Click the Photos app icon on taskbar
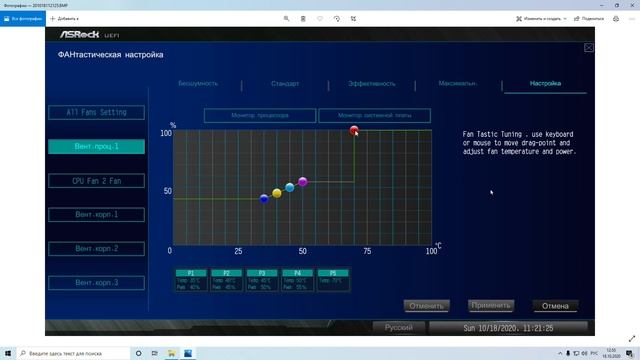This screenshot has height=360, width=640. click(188, 353)
